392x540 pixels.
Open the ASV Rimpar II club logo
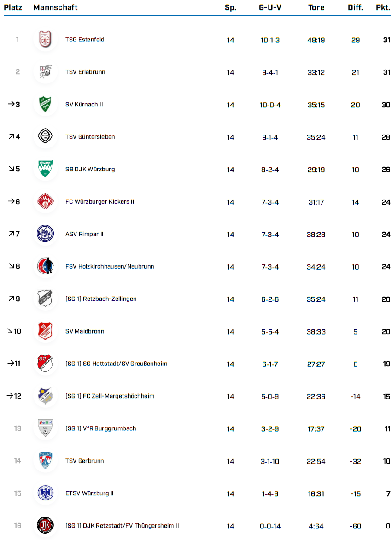pyautogui.click(x=46, y=234)
